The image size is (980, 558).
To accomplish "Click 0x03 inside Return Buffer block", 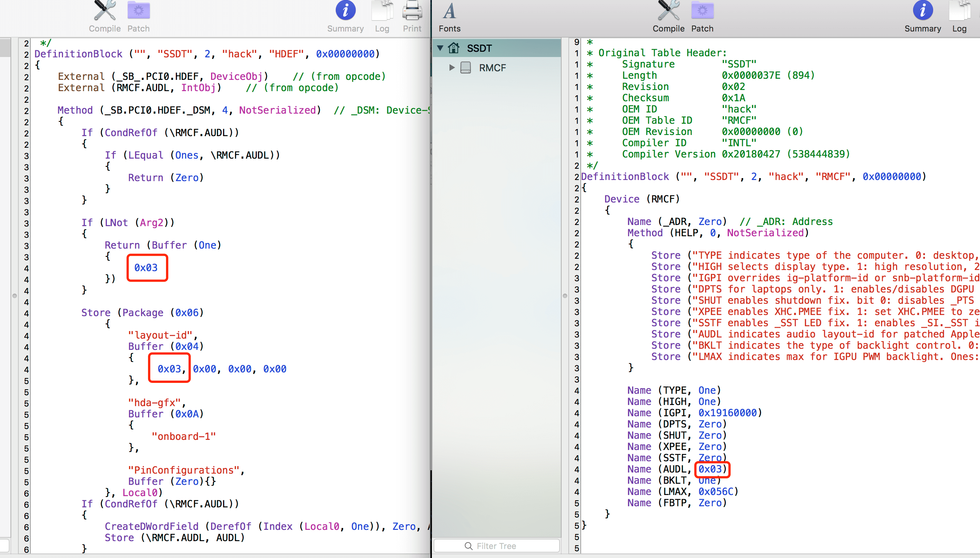I will (146, 267).
